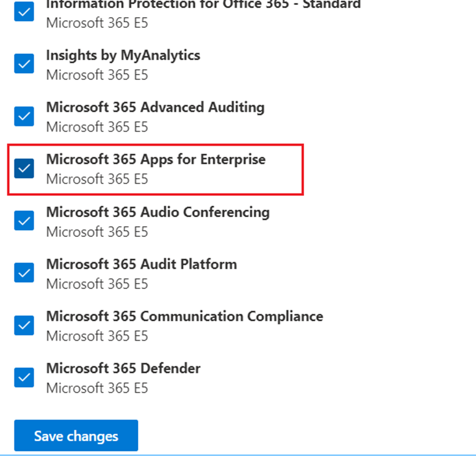Select the 'Microsoft 365 Advanced Auditing' label text
The height and width of the screenshot is (456, 476).
pos(155,107)
